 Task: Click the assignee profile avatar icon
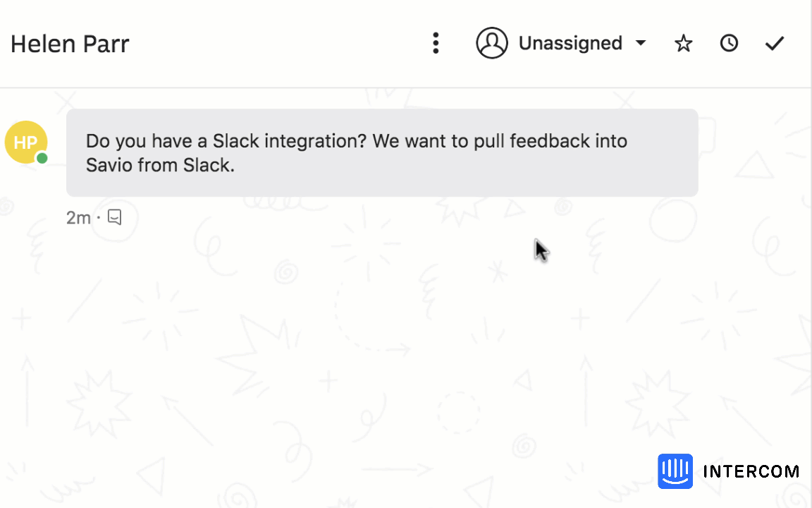click(x=491, y=43)
